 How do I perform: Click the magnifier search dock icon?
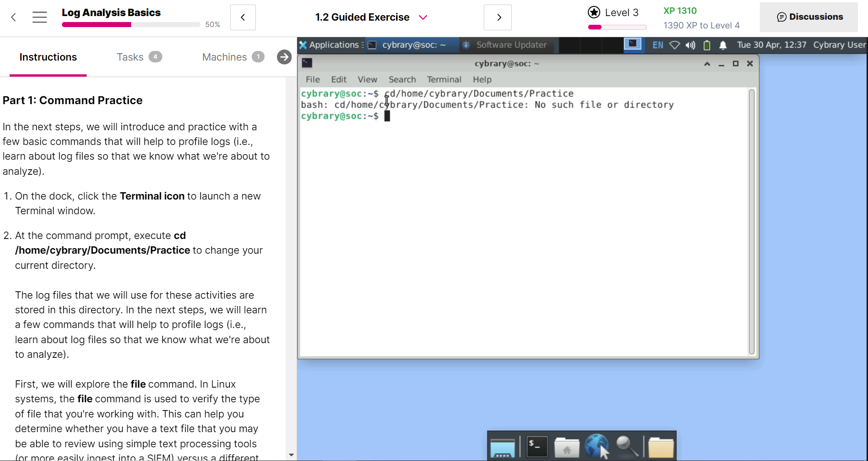click(x=626, y=446)
